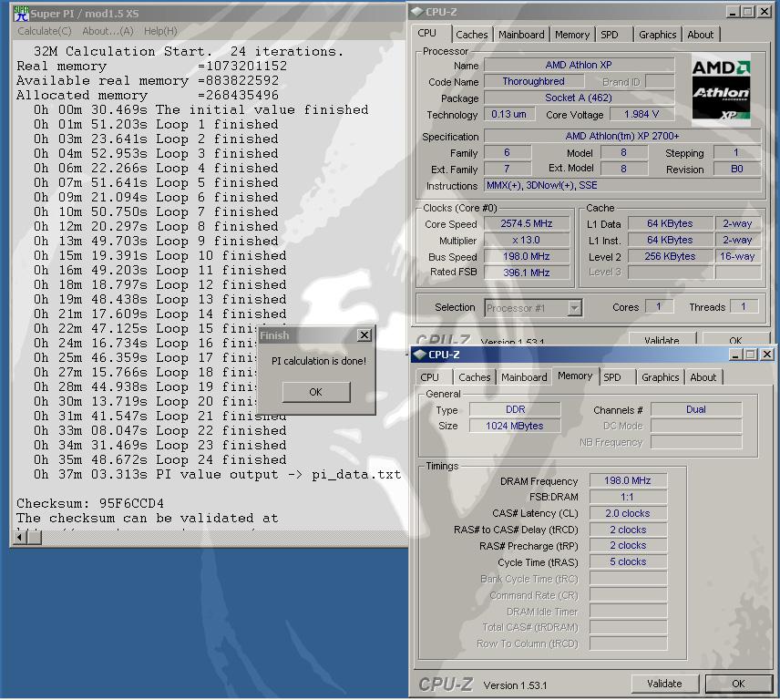The image size is (780, 700).
Task: Click the AMD Athlon XP logo
Action: tap(721, 90)
